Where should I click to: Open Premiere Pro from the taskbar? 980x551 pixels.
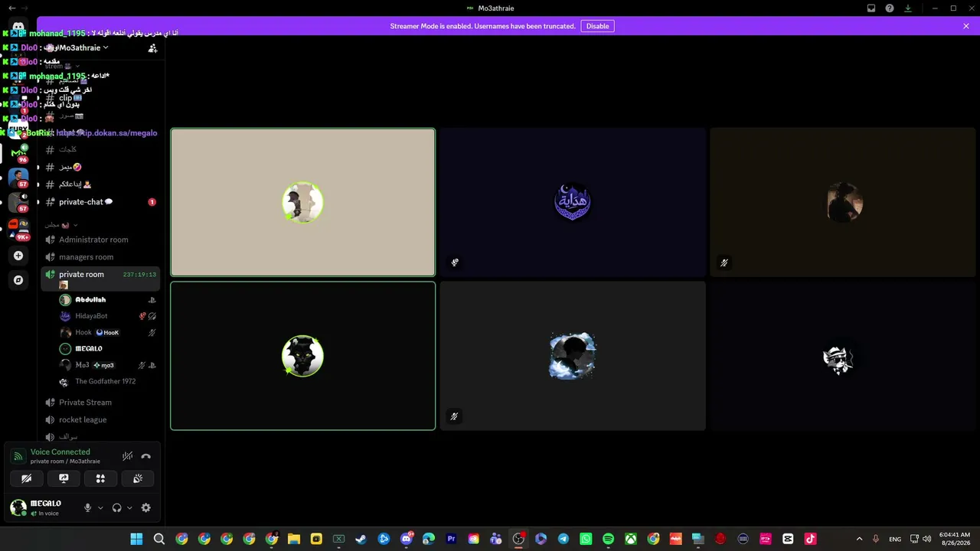click(x=451, y=539)
